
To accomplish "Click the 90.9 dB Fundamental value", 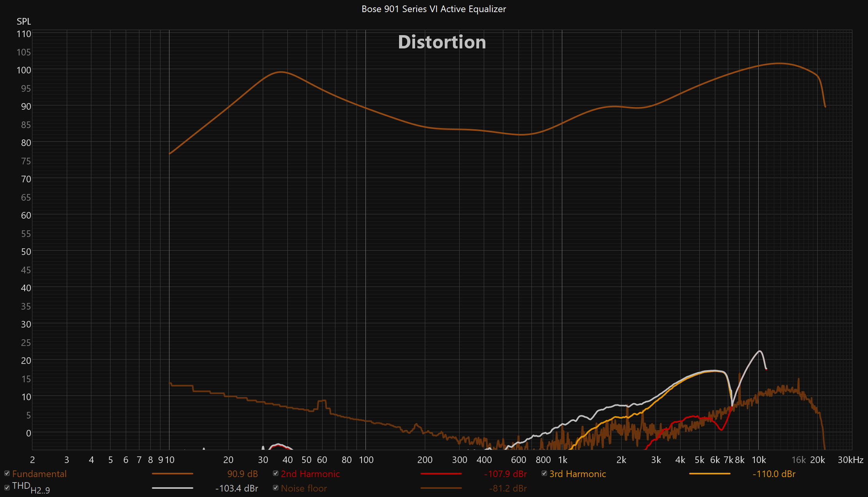I will pos(242,474).
